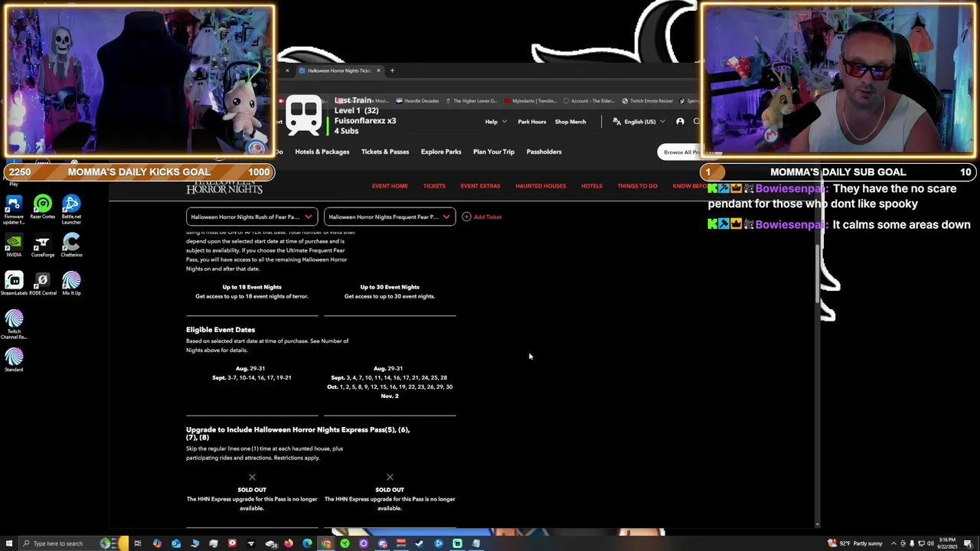980x551 pixels.
Task: Click the page vertical scrollbar
Action: pyautogui.click(x=818, y=272)
